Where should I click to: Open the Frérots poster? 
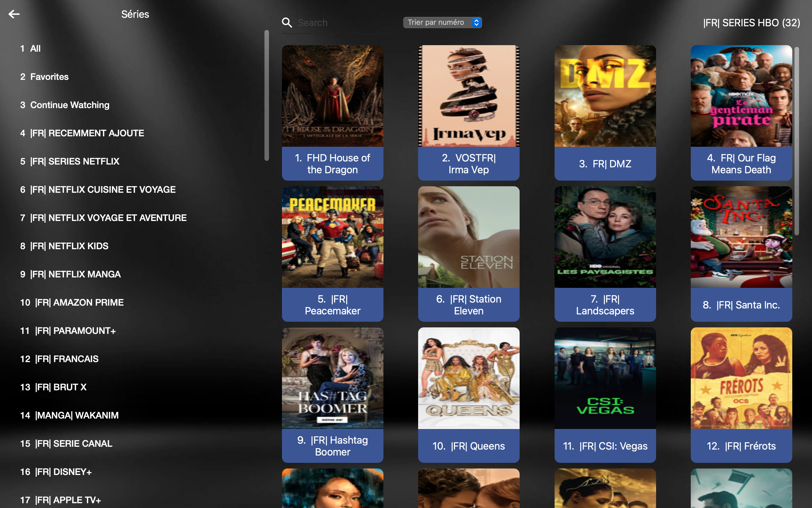(x=741, y=378)
